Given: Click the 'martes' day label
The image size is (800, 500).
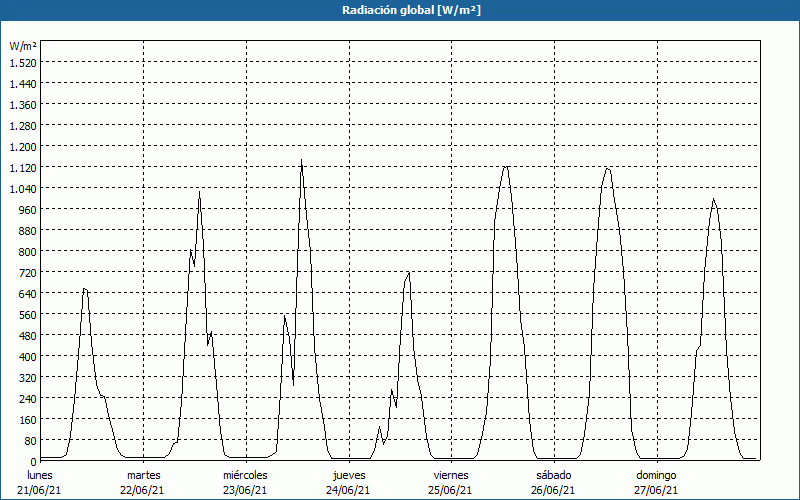Looking at the screenshot, I should (143, 475).
